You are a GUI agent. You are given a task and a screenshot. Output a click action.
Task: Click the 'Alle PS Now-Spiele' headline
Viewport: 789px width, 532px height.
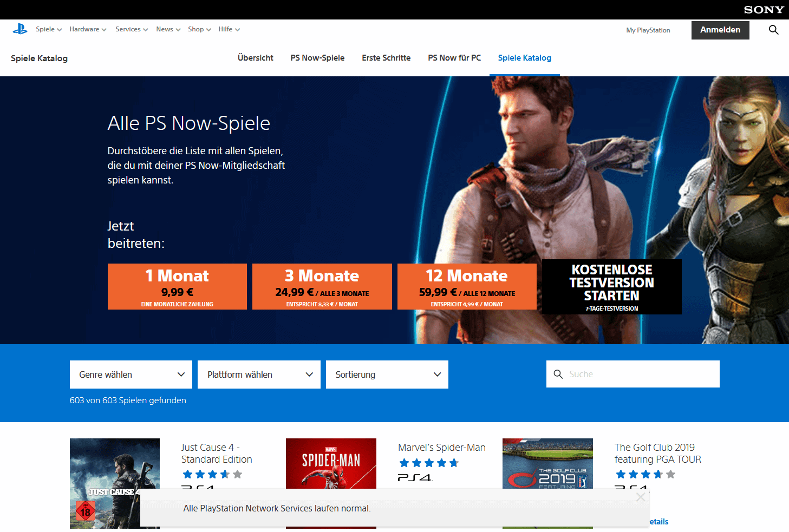point(189,123)
